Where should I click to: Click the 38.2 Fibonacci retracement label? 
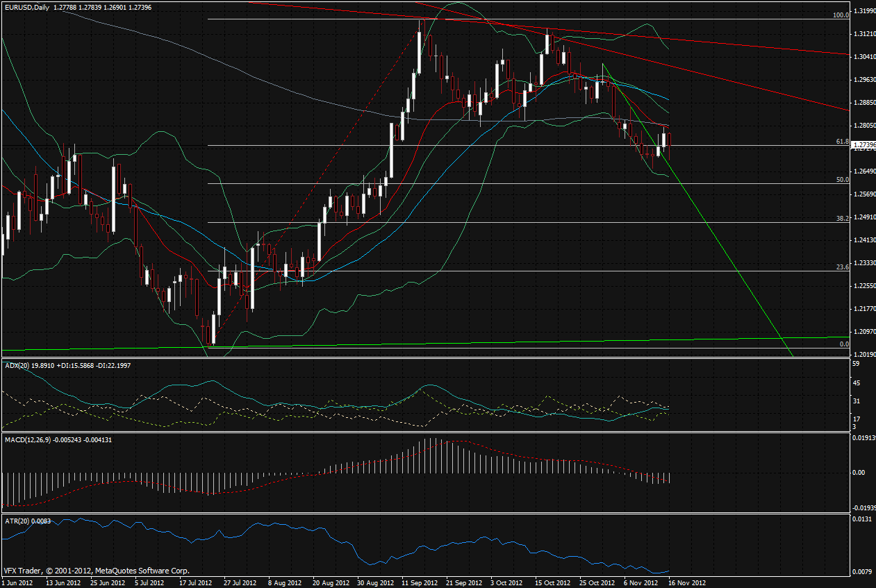click(842, 218)
